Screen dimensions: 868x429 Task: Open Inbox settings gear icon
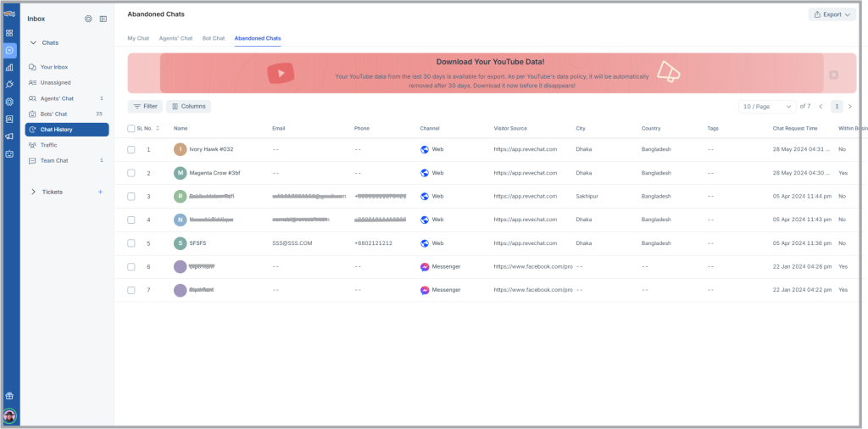pyautogui.click(x=88, y=19)
